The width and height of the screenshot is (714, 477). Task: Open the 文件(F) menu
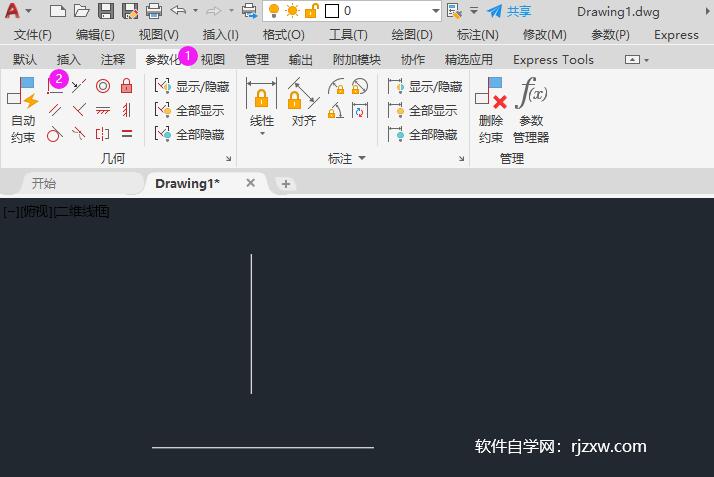(x=32, y=35)
